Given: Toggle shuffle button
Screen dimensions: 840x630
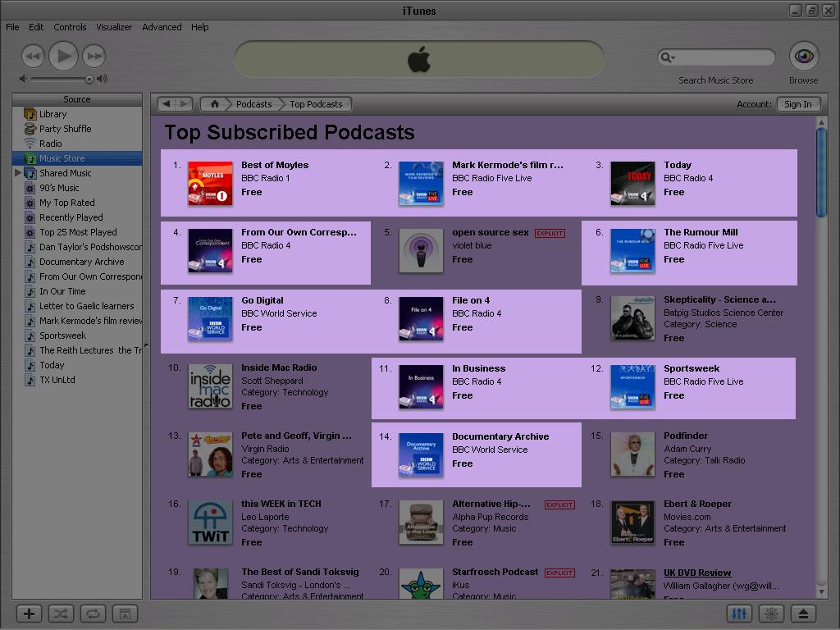Looking at the screenshot, I should pos(61,614).
